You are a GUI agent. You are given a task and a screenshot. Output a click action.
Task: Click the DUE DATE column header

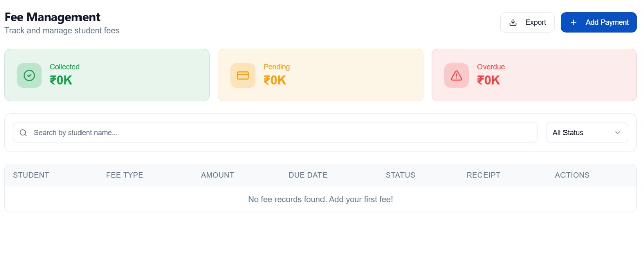click(x=308, y=175)
